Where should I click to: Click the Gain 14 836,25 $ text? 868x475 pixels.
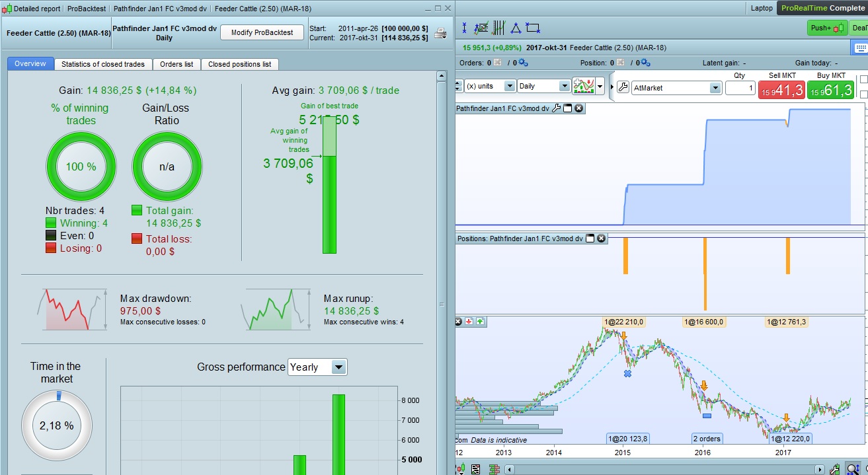click(128, 90)
